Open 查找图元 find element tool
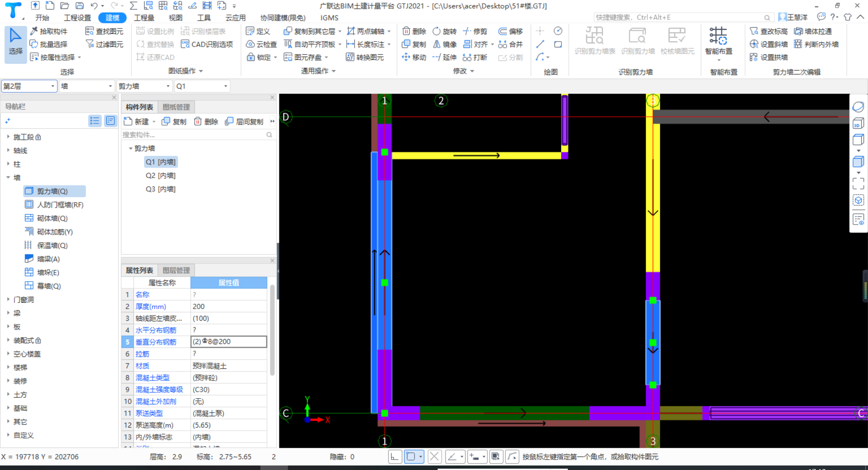Image resolution: width=868 pixels, height=470 pixels. (x=104, y=31)
